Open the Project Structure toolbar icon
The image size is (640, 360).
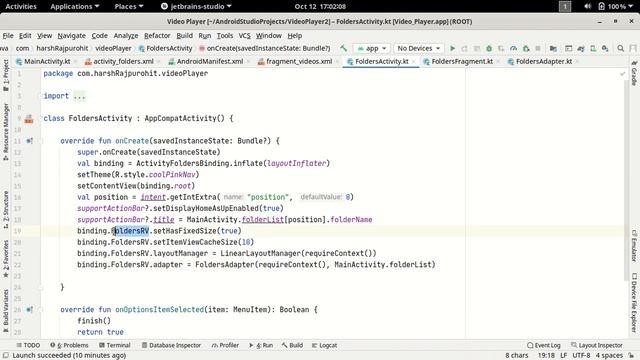553,48
